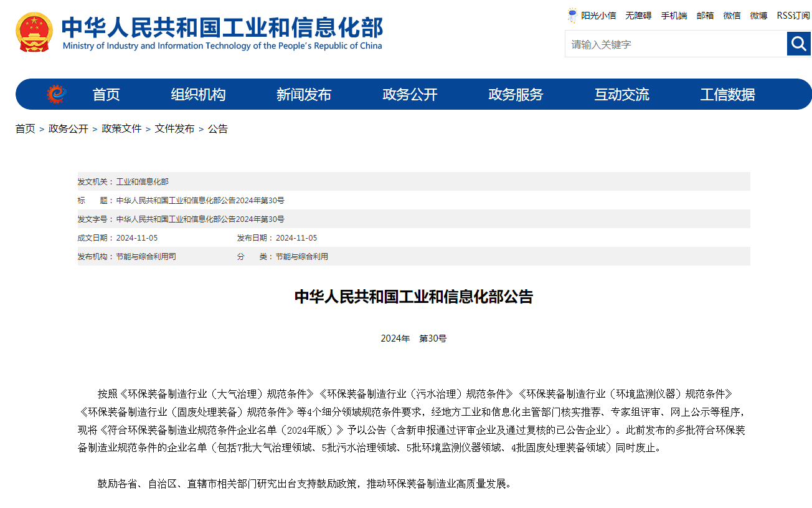812x508 pixels.
Task: Open the 政务公开 navigation menu
Action: pos(410,94)
